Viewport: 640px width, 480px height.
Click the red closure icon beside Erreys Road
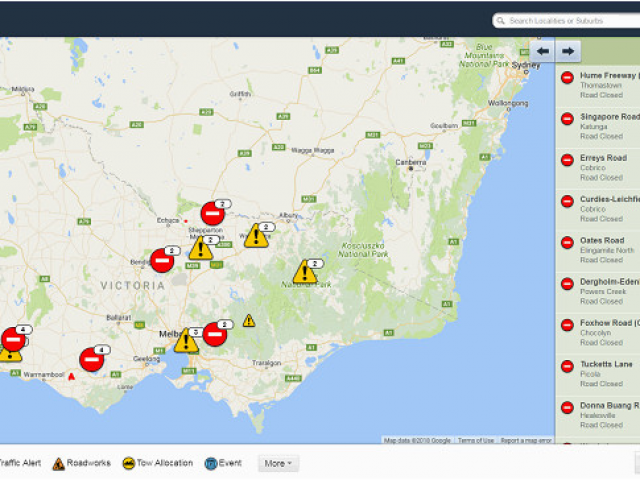tap(567, 160)
